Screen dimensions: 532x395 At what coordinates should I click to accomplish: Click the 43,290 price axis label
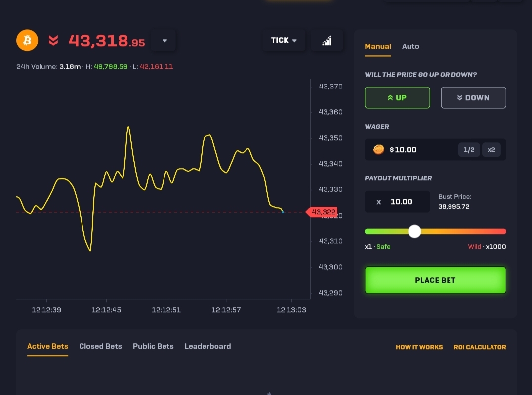pyautogui.click(x=330, y=293)
